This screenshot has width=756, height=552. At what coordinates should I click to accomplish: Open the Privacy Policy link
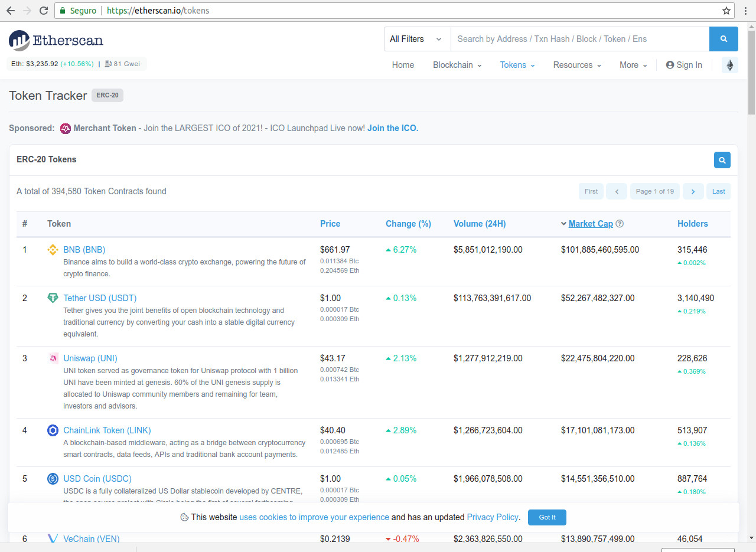pyautogui.click(x=493, y=517)
